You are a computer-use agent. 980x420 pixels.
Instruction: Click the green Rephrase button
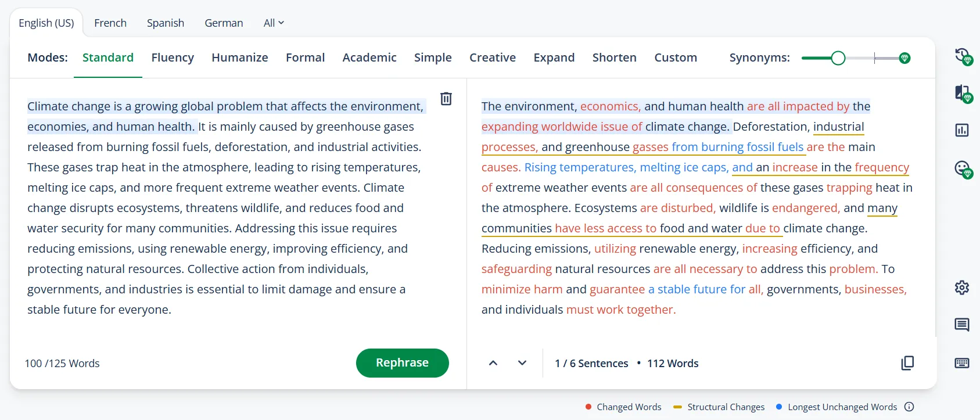pyautogui.click(x=402, y=363)
